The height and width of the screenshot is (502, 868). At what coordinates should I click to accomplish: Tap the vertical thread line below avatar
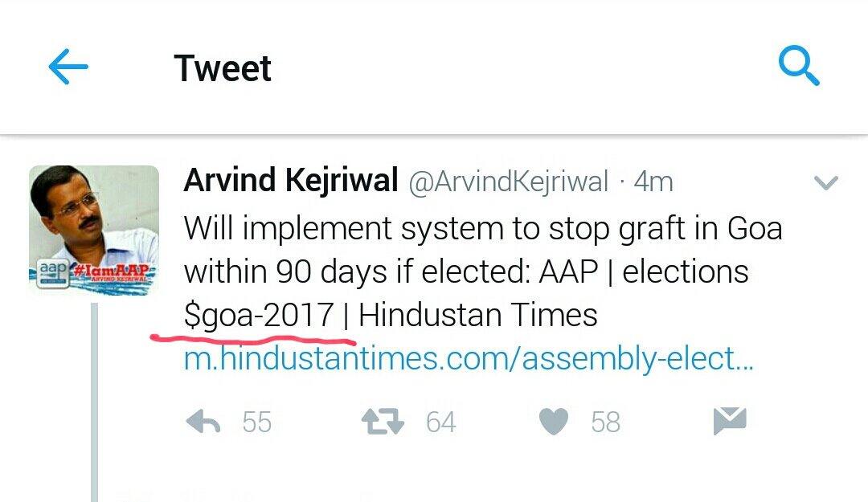94,402
